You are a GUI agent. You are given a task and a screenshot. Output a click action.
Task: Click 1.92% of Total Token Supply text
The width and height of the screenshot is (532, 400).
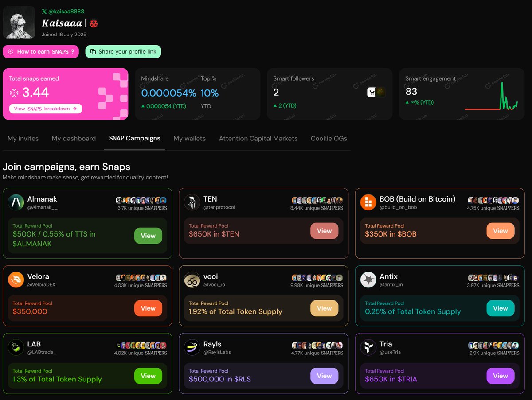tap(235, 311)
